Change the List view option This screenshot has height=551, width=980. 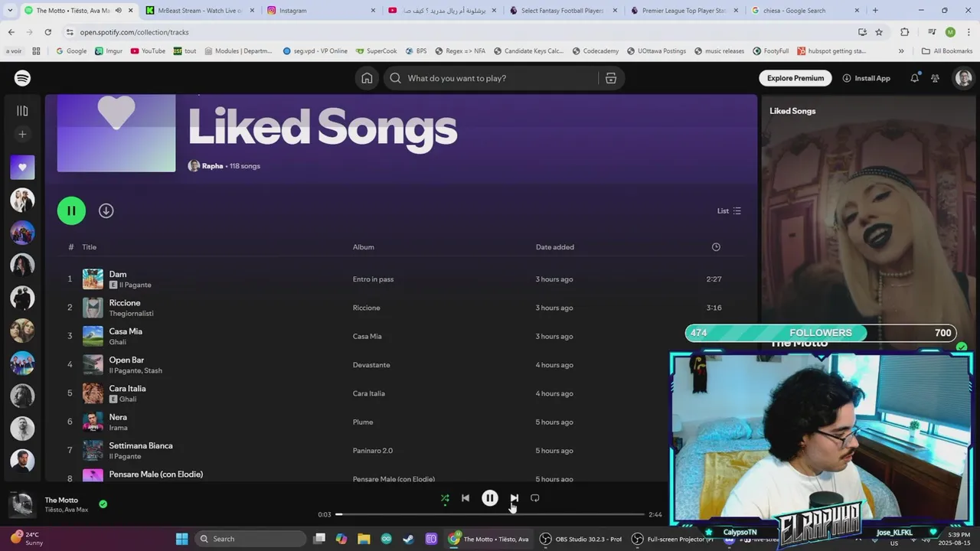click(x=729, y=211)
